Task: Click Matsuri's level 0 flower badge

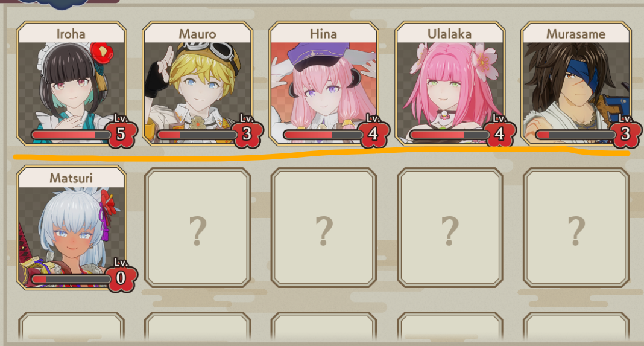Action: (121, 278)
